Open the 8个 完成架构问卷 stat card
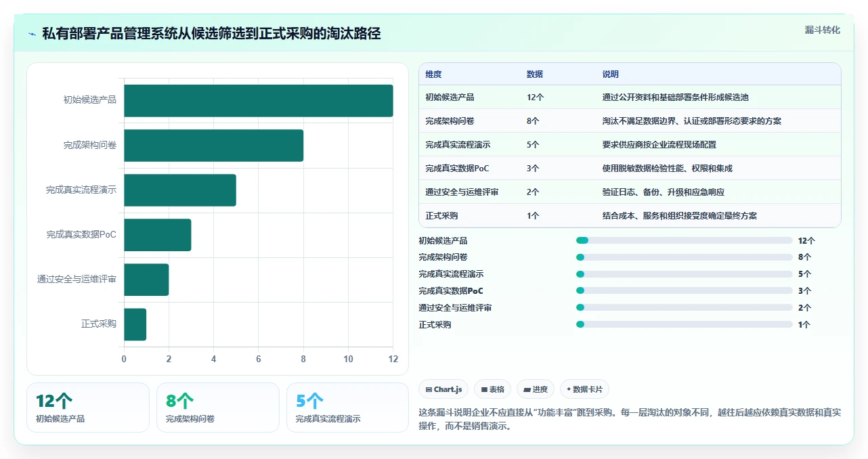The width and height of the screenshot is (868, 459). click(x=218, y=408)
